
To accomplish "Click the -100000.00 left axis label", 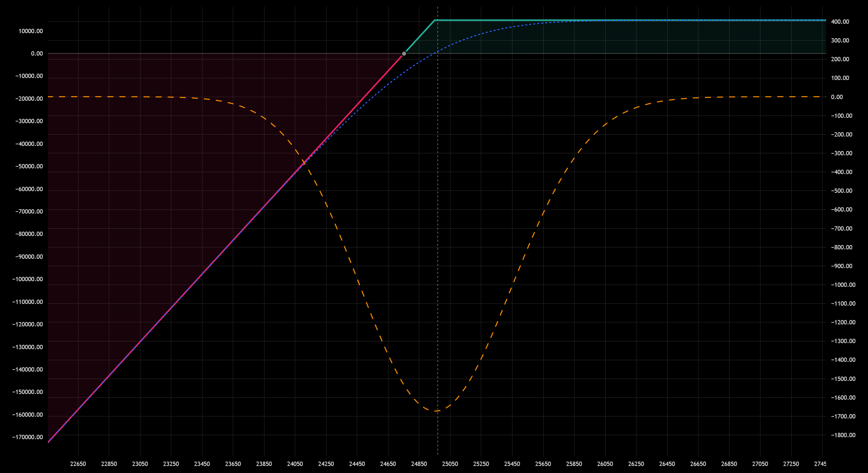I will (x=27, y=279).
